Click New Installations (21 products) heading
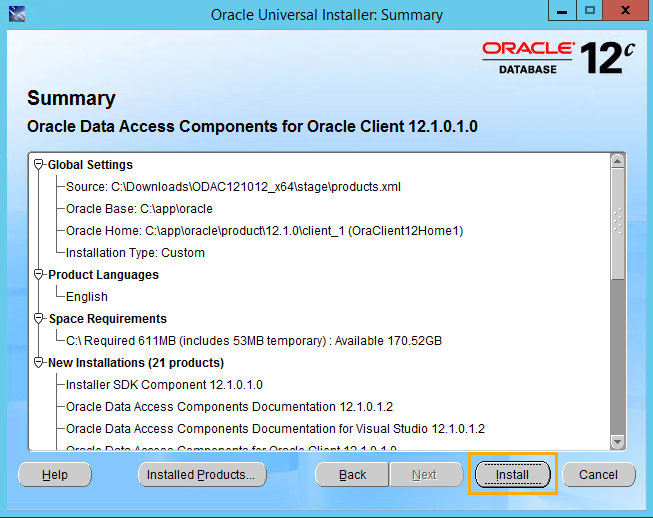 click(136, 363)
